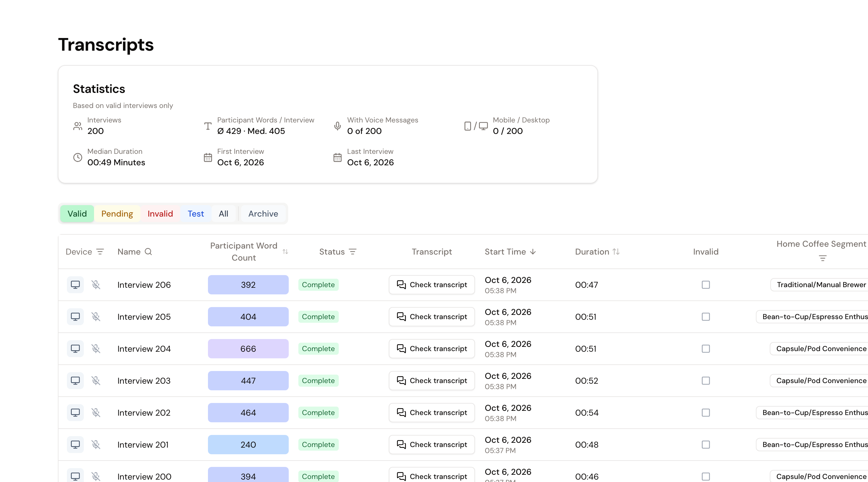Open the Archive tab
The width and height of the screenshot is (868, 482).
(263, 214)
